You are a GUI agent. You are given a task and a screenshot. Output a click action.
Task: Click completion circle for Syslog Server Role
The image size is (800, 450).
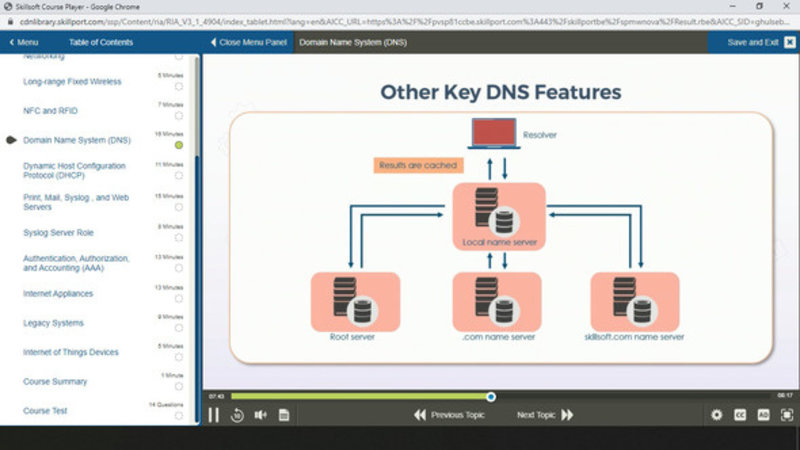click(x=179, y=238)
